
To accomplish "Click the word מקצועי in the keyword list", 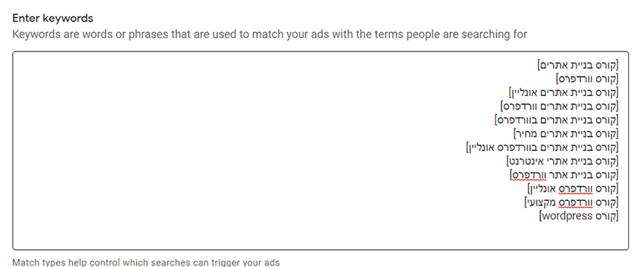I will (x=541, y=203).
